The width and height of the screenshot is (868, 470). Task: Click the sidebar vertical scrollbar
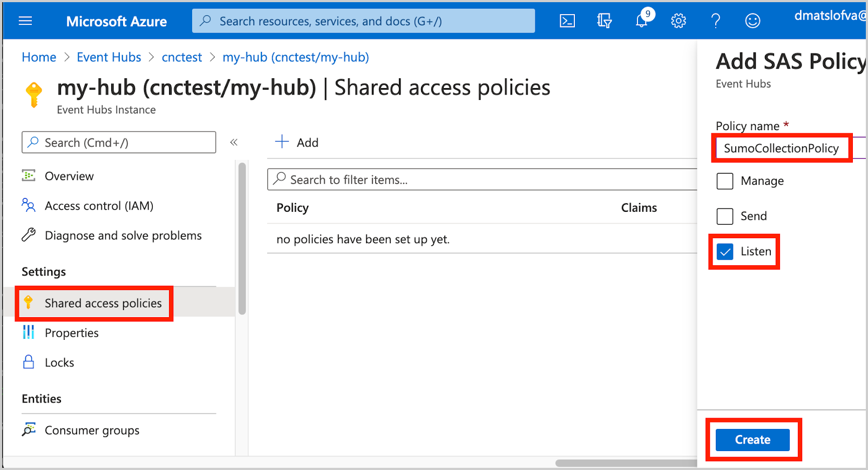[242, 238]
